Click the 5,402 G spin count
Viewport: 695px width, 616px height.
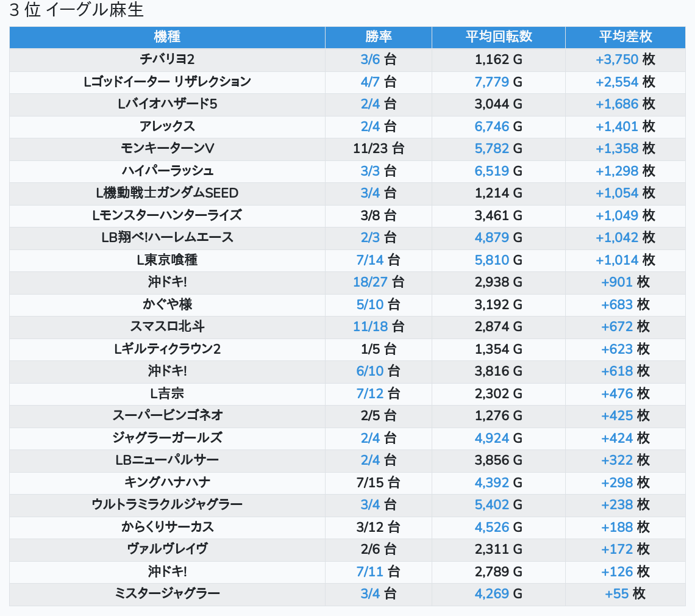tap(499, 504)
